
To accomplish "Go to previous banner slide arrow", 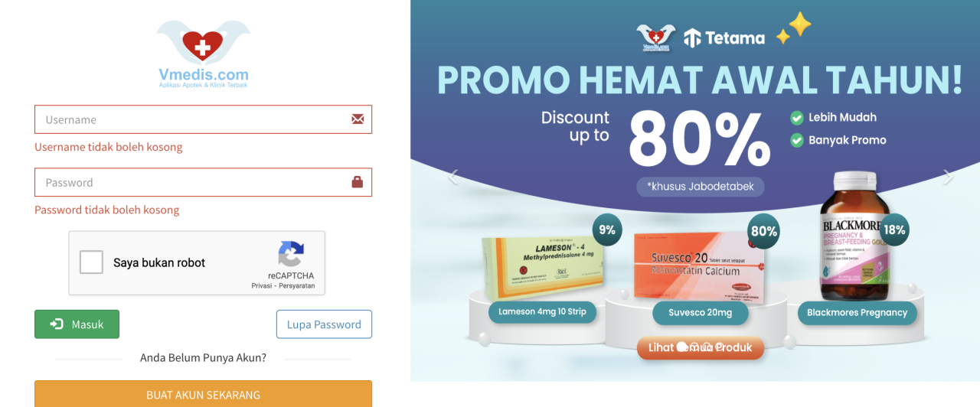I will 452,177.
